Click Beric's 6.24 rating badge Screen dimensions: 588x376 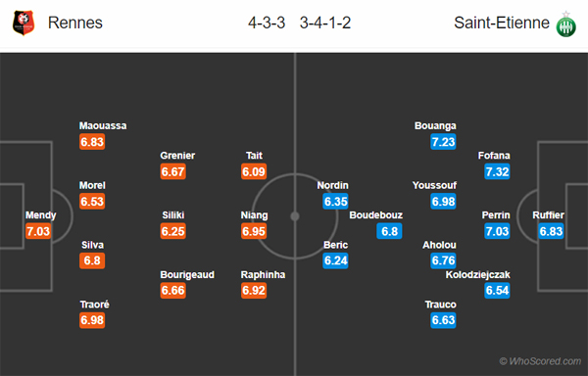click(335, 260)
